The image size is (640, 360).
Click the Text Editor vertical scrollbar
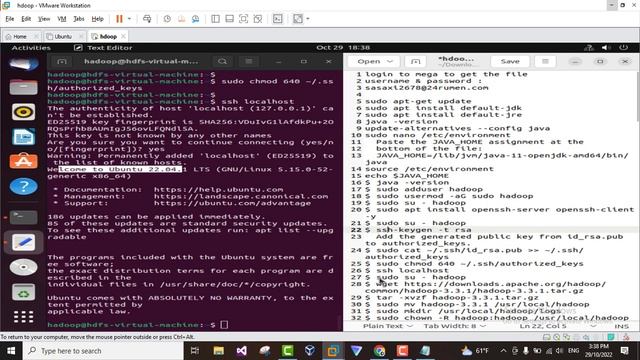click(x=638, y=96)
